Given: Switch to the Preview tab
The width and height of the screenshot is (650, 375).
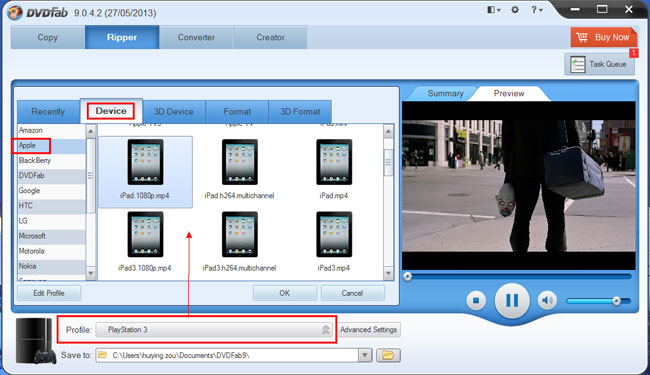Looking at the screenshot, I should (509, 94).
